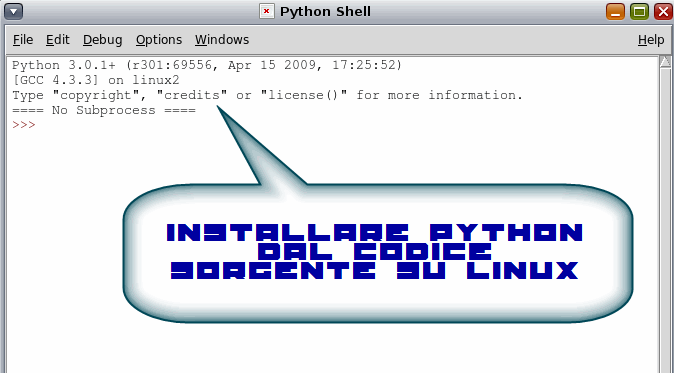Minimize the Python Shell window

click(x=615, y=12)
